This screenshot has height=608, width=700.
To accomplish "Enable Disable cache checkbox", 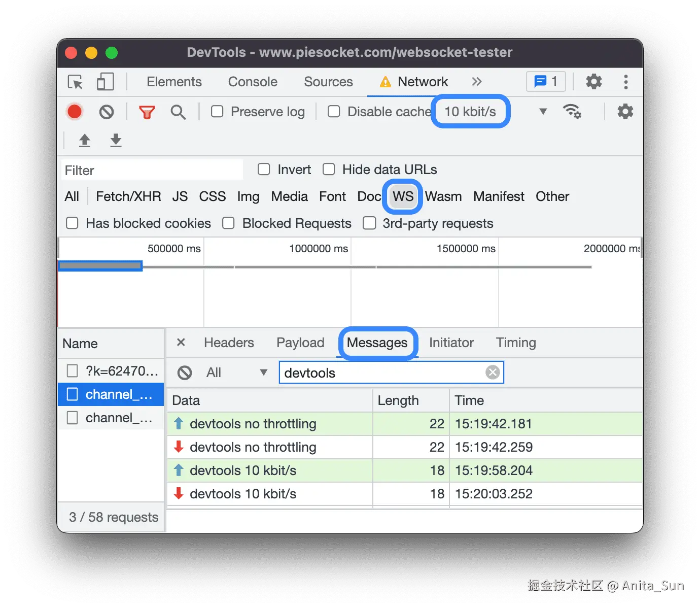I will [334, 111].
